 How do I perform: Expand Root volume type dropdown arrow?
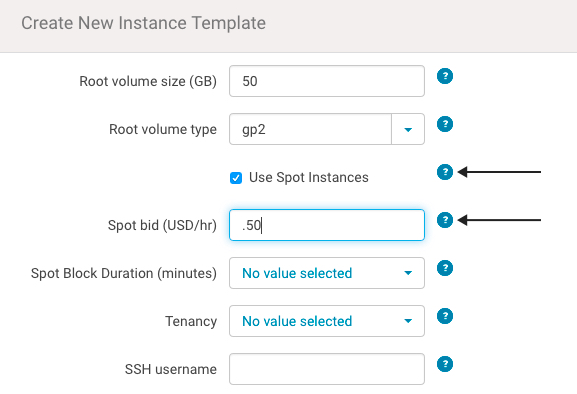408,129
